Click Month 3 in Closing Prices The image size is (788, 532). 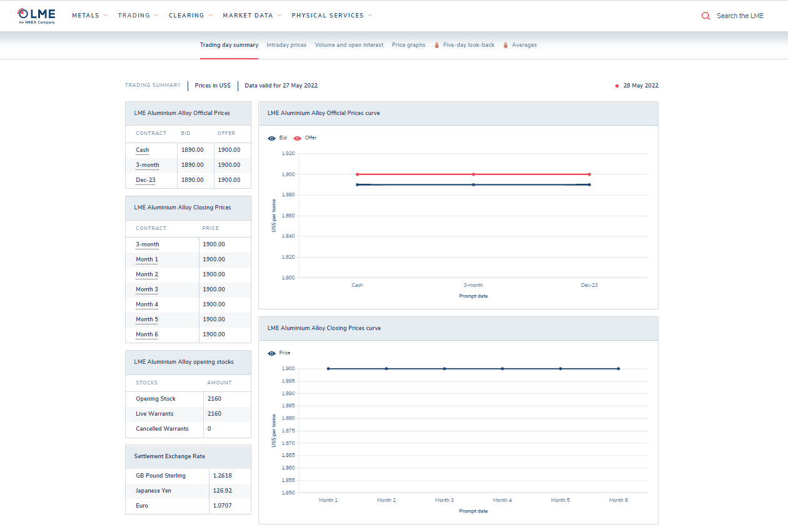click(147, 289)
